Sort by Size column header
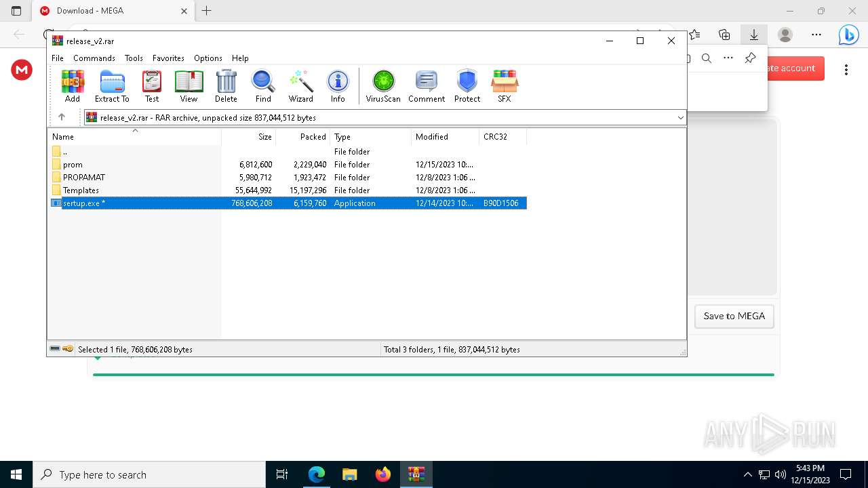The image size is (868, 488). (249, 136)
